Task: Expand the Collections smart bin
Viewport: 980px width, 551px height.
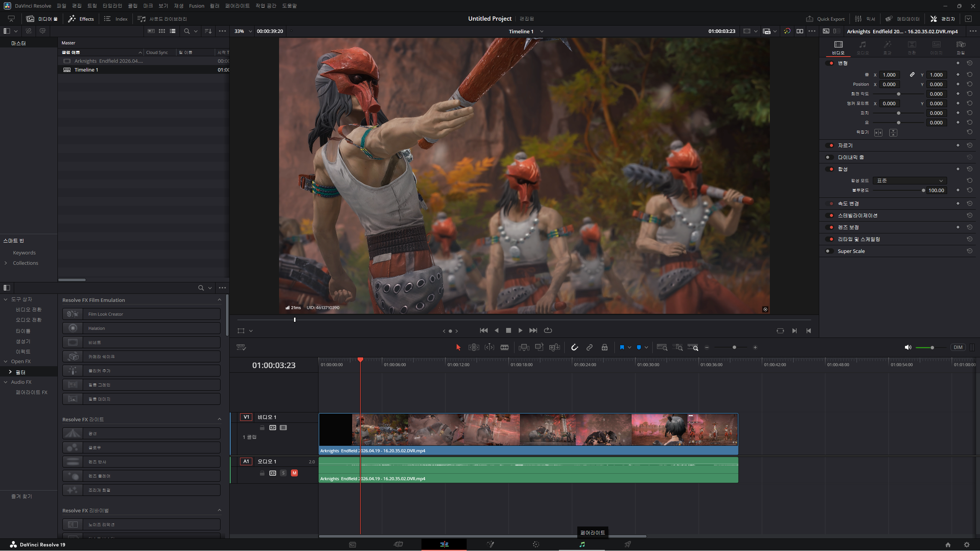Action: [6, 263]
